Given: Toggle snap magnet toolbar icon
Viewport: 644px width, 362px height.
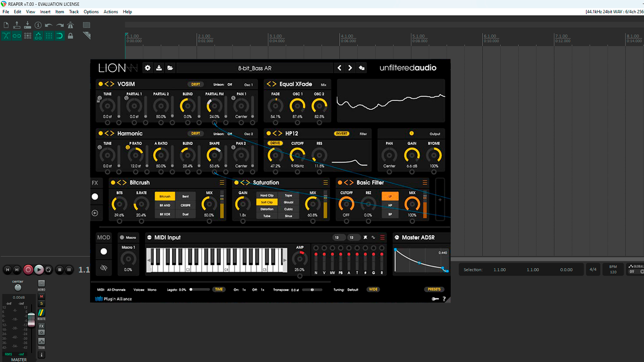Looking at the screenshot, I should (x=60, y=36).
